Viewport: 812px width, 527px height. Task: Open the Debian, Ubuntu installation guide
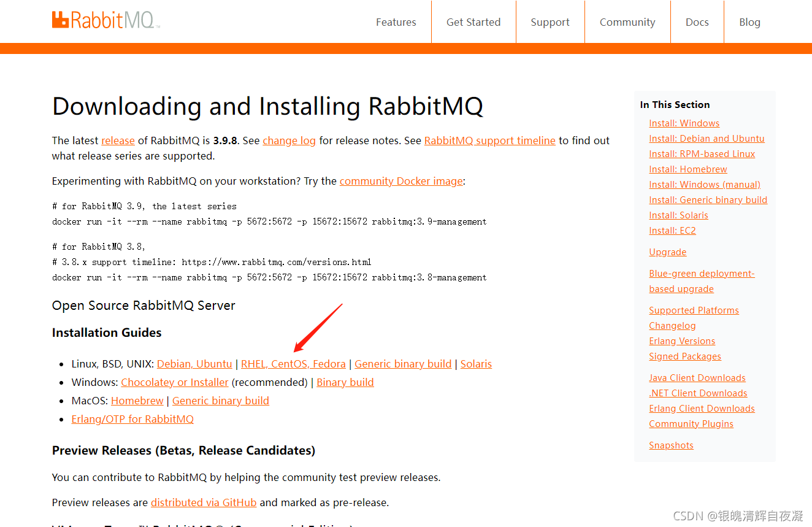click(194, 364)
